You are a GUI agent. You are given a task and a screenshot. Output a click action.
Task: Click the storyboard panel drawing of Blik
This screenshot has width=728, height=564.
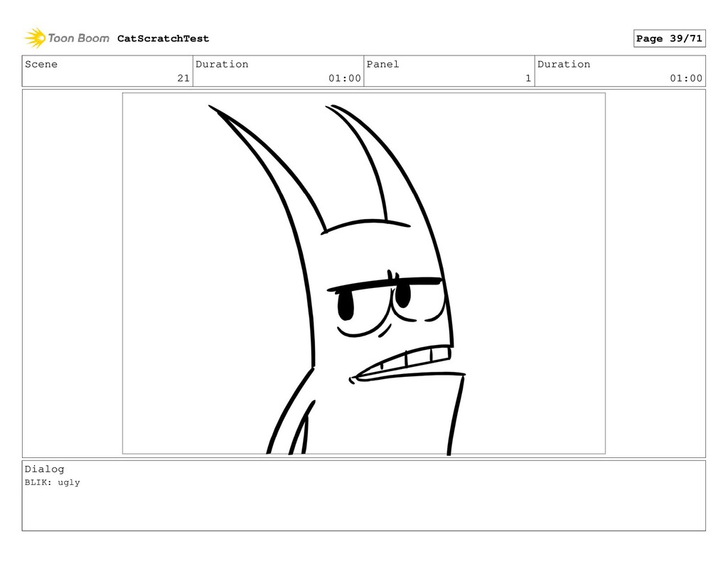point(363,273)
